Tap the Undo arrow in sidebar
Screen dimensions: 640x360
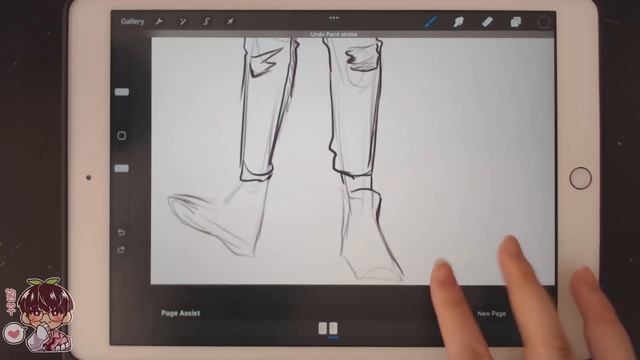[121, 232]
